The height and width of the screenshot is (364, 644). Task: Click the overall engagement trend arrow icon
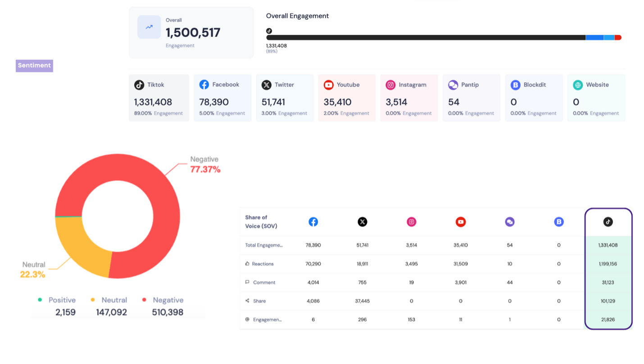click(x=149, y=27)
